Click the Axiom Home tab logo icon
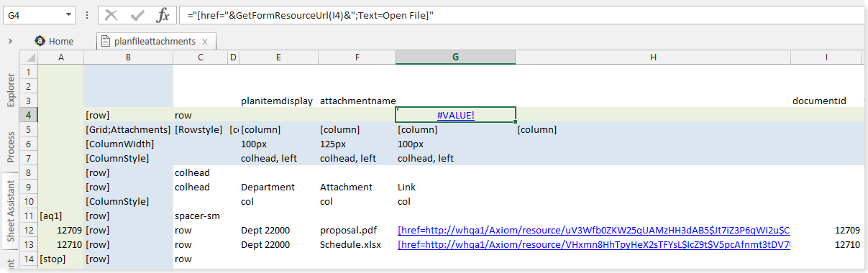 40,41
